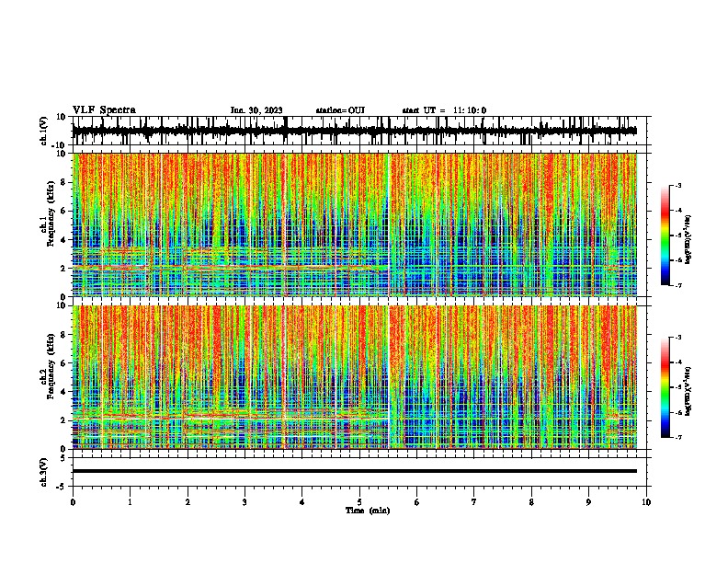The height and width of the screenshot is (563, 728).
Task: Click time-axis tick label '3' under ch.3
Action: tap(245, 502)
